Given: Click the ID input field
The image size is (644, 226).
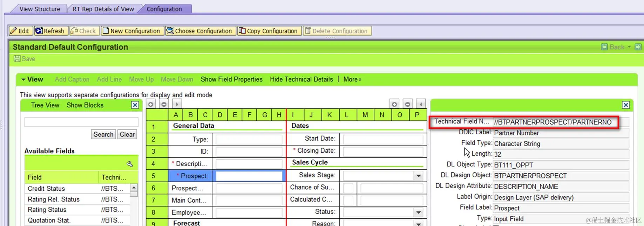Looking at the screenshot, I should (x=249, y=151).
